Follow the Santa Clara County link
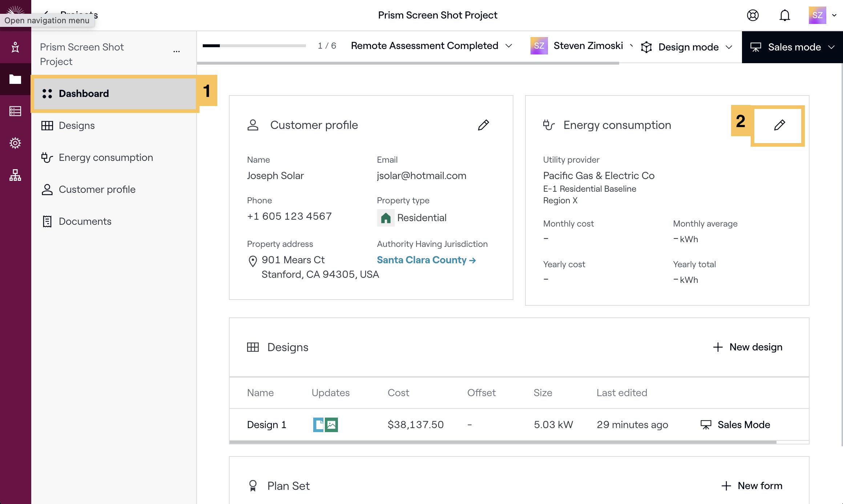Screen dimensions: 843x504 point(426,260)
